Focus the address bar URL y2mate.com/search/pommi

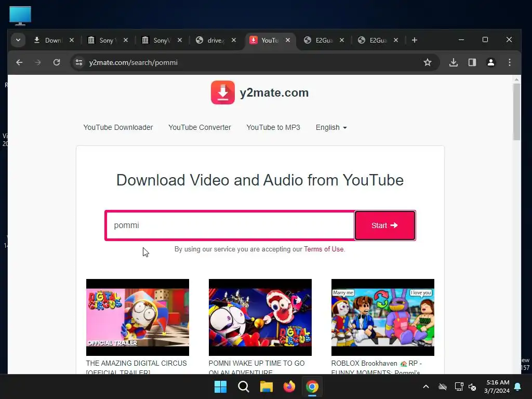click(x=134, y=62)
